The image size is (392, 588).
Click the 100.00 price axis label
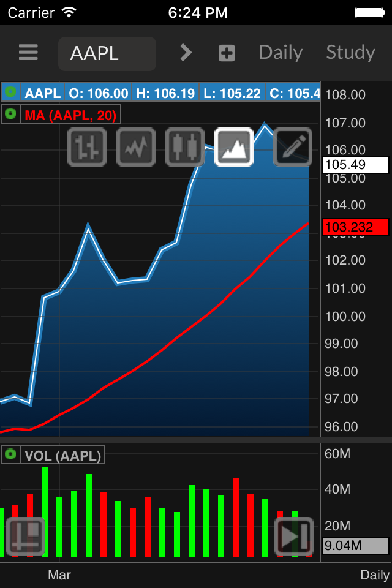[345, 317]
